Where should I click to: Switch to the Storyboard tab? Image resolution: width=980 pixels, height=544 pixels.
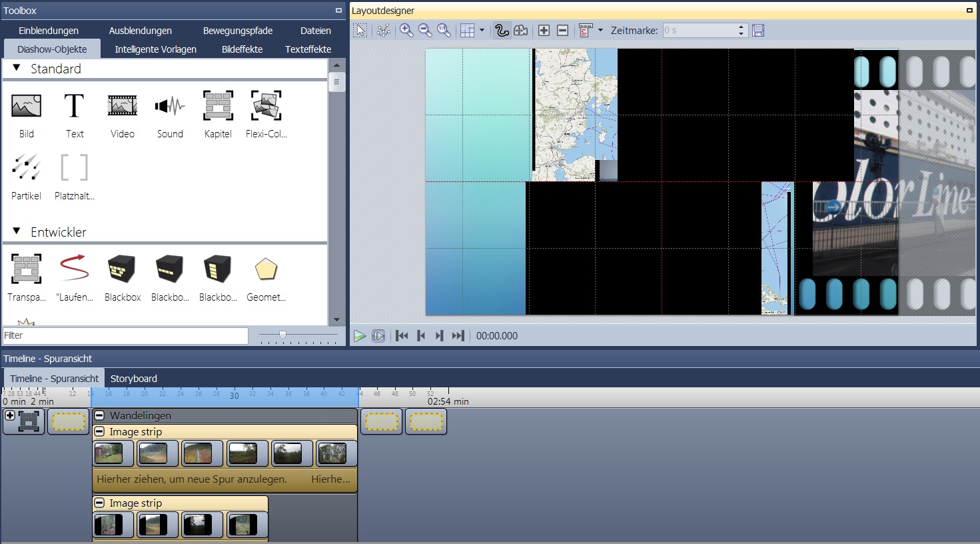click(133, 378)
